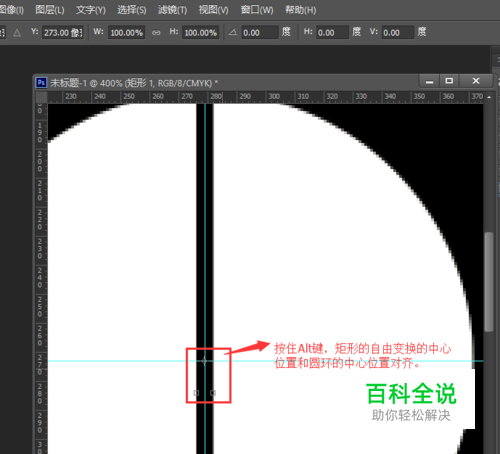Viewport: 500px width, 454px height.
Task: Open the 选择(S) menu
Action: pos(132,10)
